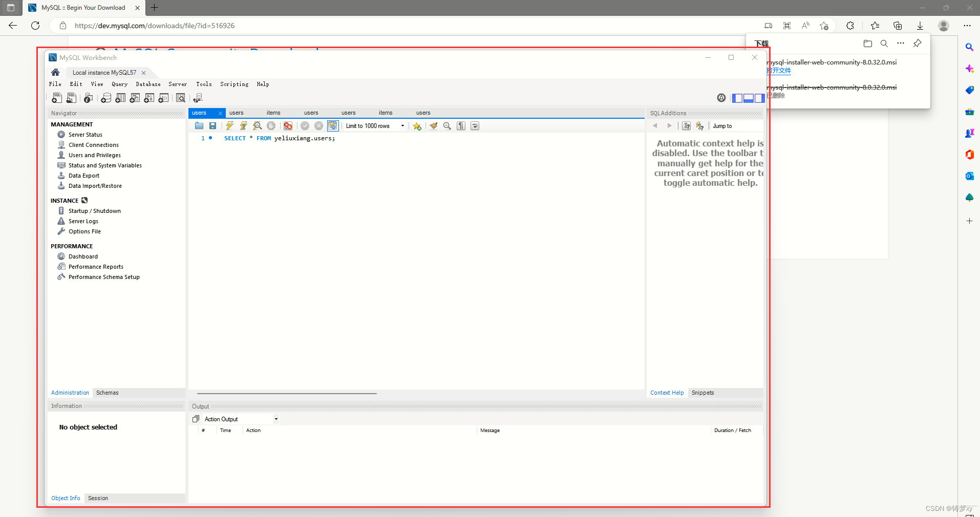Create a new SQL tab for queries
The height and width of the screenshot is (517, 980).
(x=57, y=98)
